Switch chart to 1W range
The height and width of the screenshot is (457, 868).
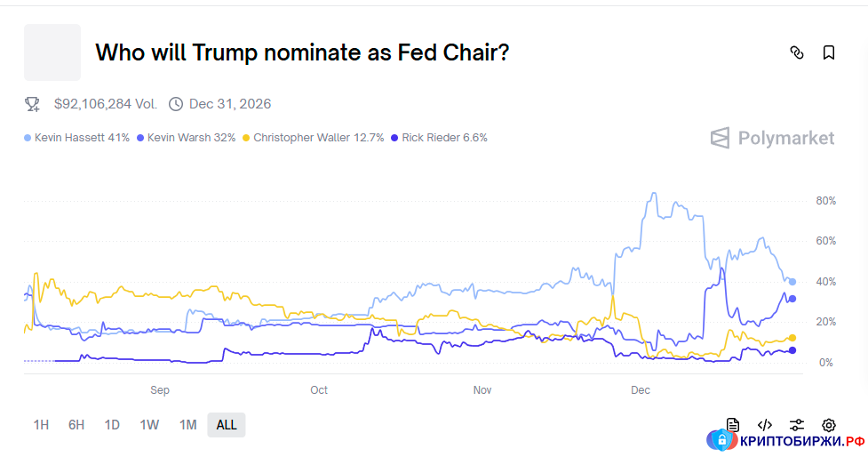pos(149,425)
